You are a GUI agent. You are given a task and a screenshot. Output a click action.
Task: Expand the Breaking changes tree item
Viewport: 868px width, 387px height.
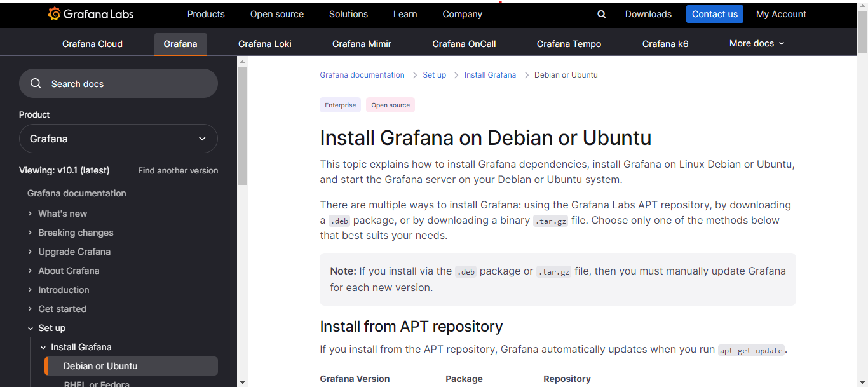coord(30,233)
